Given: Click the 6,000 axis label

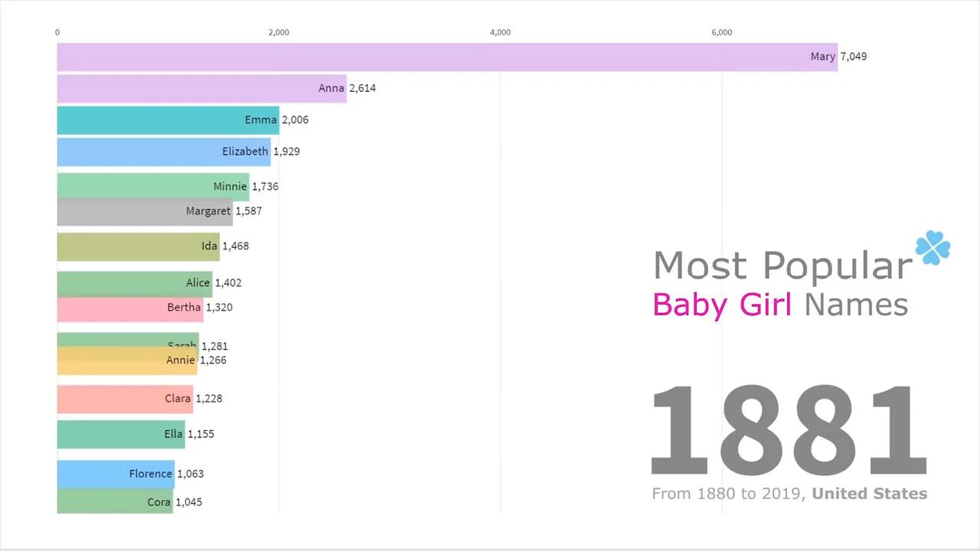Looking at the screenshot, I should [x=720, y=32].
